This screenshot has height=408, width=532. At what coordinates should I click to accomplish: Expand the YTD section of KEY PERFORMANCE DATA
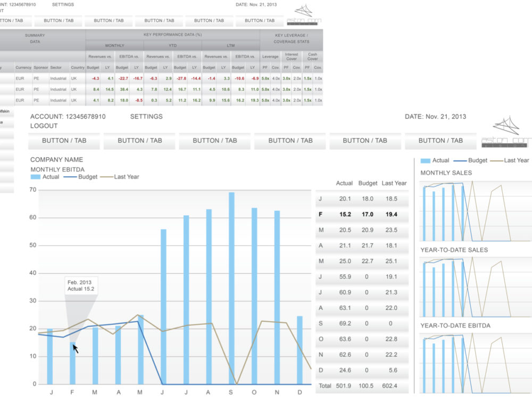(x=172, y=46)
